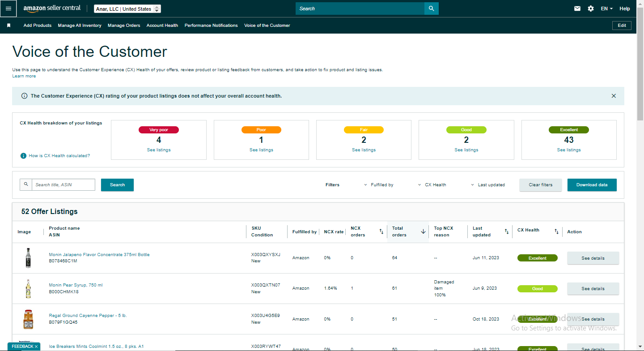Dismiss the CX rating info banner
This screenshot has width=644, height=351.
[614, 96]
